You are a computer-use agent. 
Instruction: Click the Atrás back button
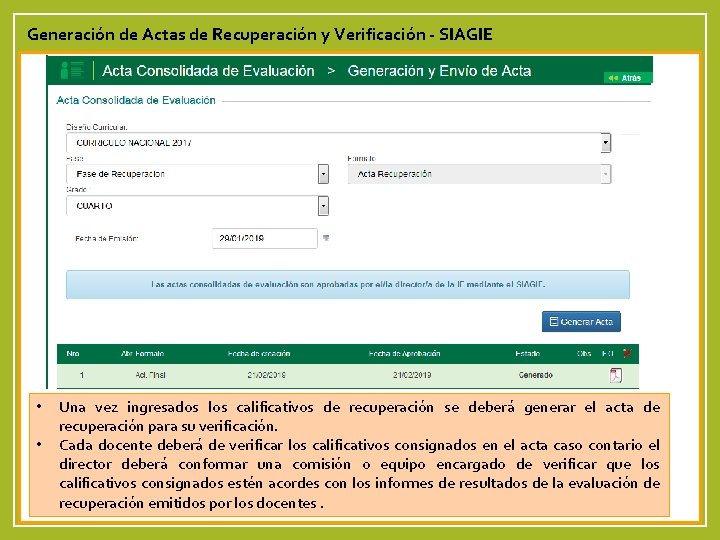pos(627,78)
